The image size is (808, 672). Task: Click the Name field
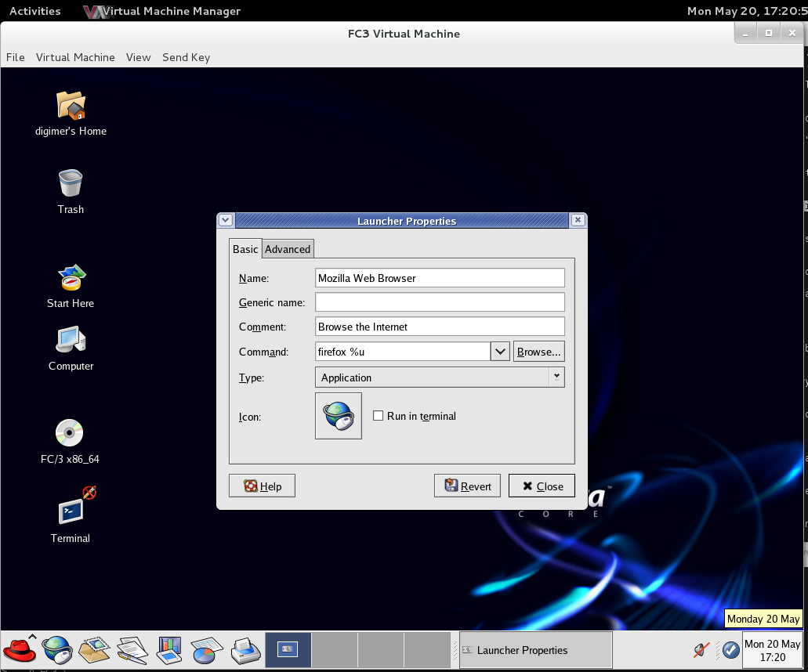(x=440, y=278)
